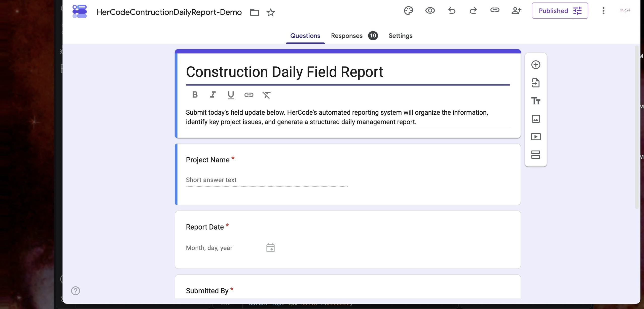Viewport: 644px width, 309px height.
Task: Star the HerCode form
Action: (x=271, y=12)
